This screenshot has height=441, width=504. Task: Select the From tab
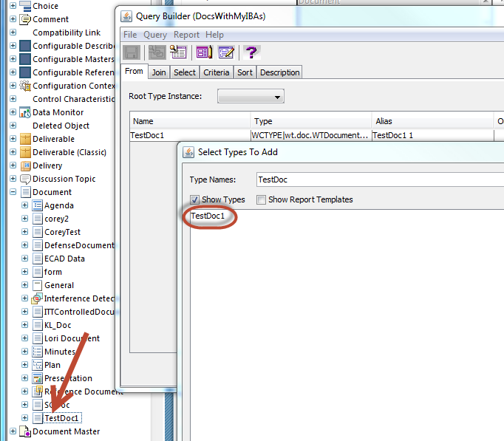(134, 72)
